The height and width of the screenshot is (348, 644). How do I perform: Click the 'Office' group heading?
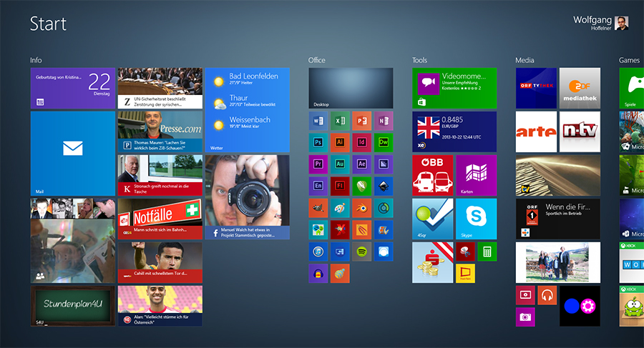pos(317,60)
